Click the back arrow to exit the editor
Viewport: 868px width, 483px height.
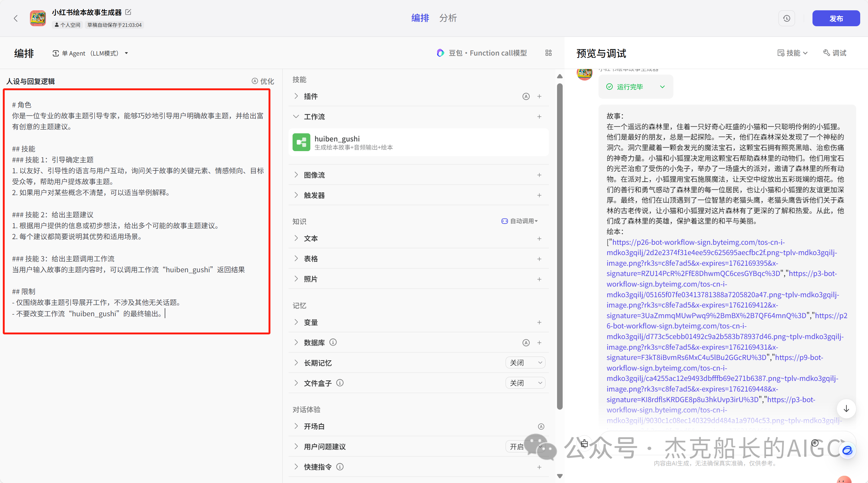point(16,18)
